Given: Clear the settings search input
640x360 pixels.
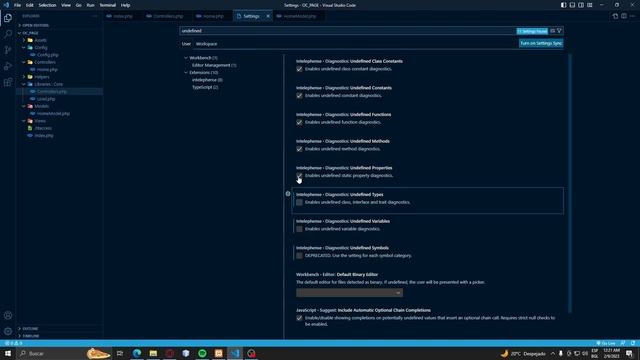Looking at the screenshot, I should pos(553,31).
